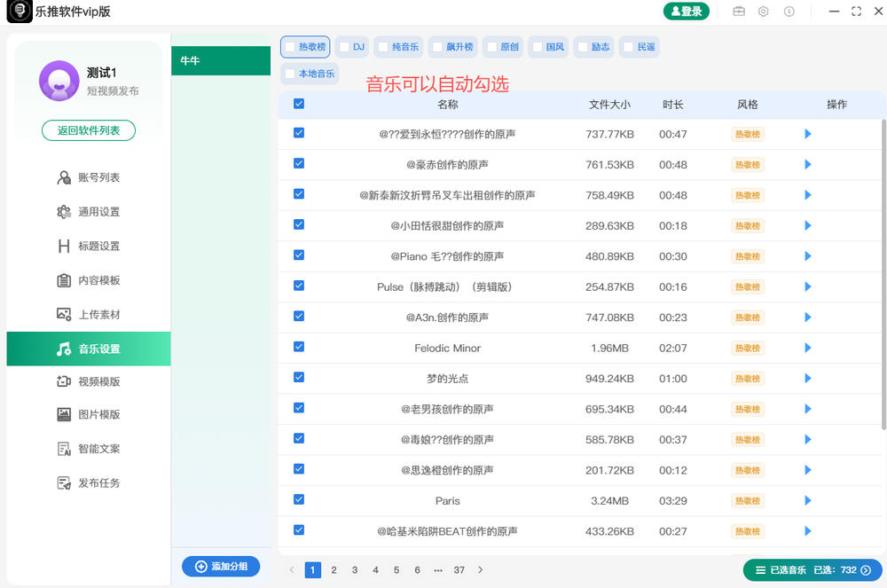Viewport: 887px width, 588px height.
Task: Uncheck the Felodic Minor song checkbox
Action: coord(299,348)
